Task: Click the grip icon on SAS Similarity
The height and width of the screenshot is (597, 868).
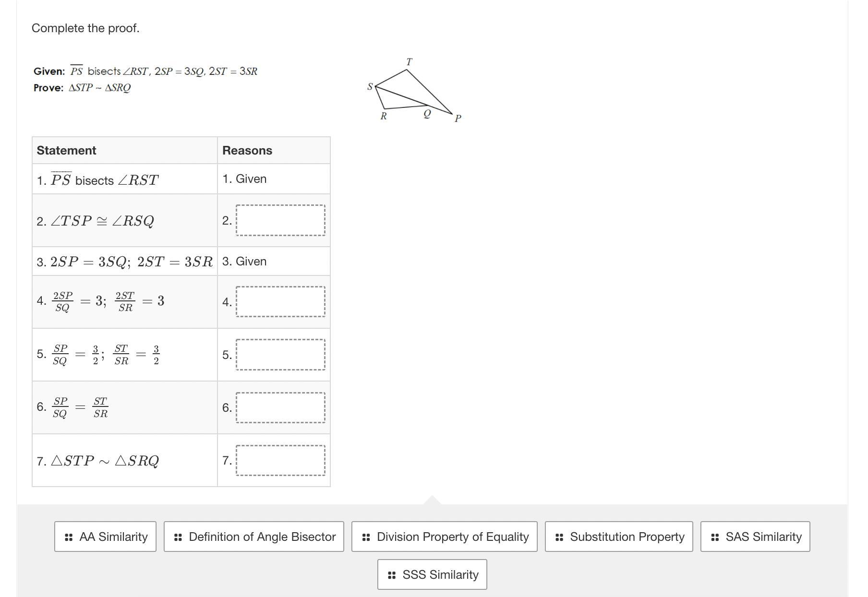Action: [x=715, y=537]
